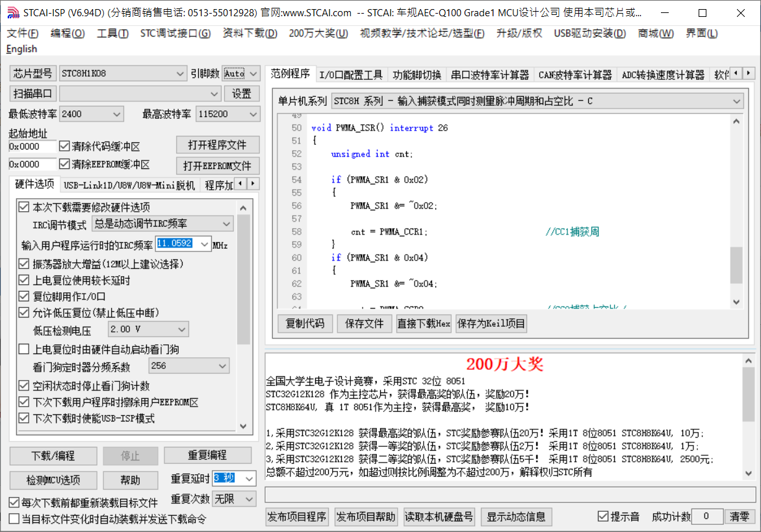The width and height of the screenshot is (761, 532).
Task: Click down arrow of 200万大奖 message scrollbar
Action: point(749,473)
